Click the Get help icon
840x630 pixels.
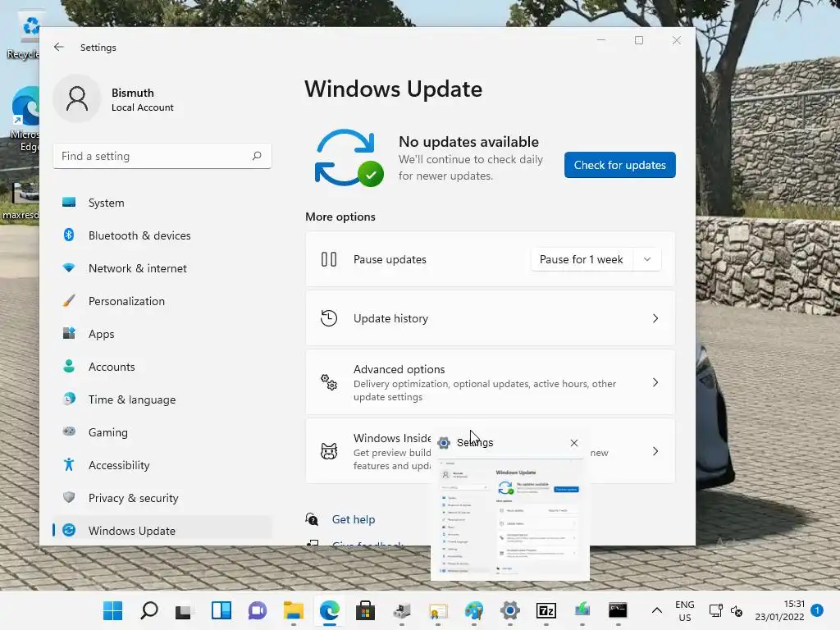[x=312, y=519]
